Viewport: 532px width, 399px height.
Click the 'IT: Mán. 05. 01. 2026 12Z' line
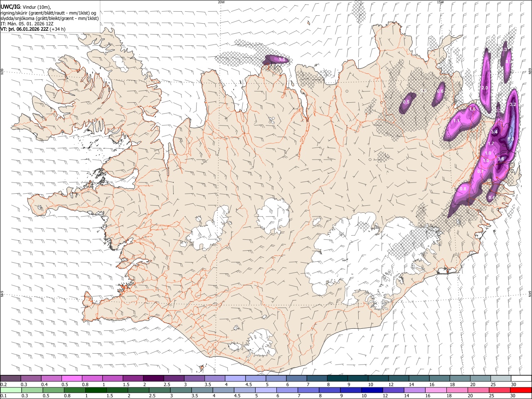click(x=27, y=24)
